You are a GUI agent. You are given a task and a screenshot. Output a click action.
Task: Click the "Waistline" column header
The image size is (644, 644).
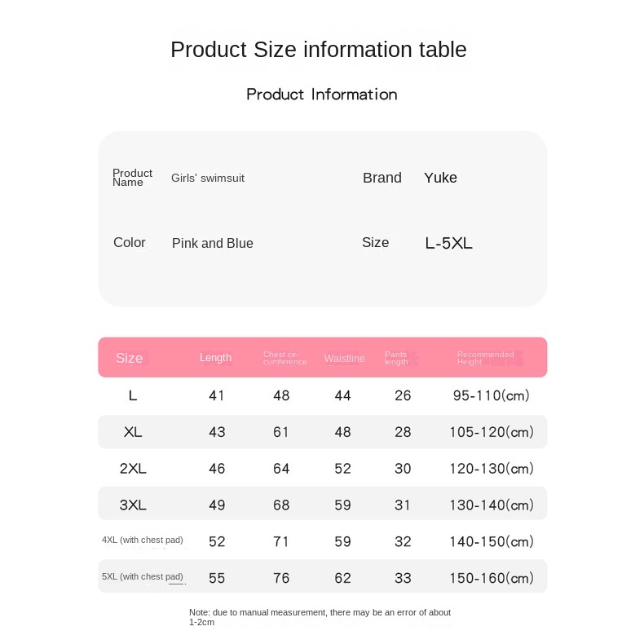click(344, 359)
